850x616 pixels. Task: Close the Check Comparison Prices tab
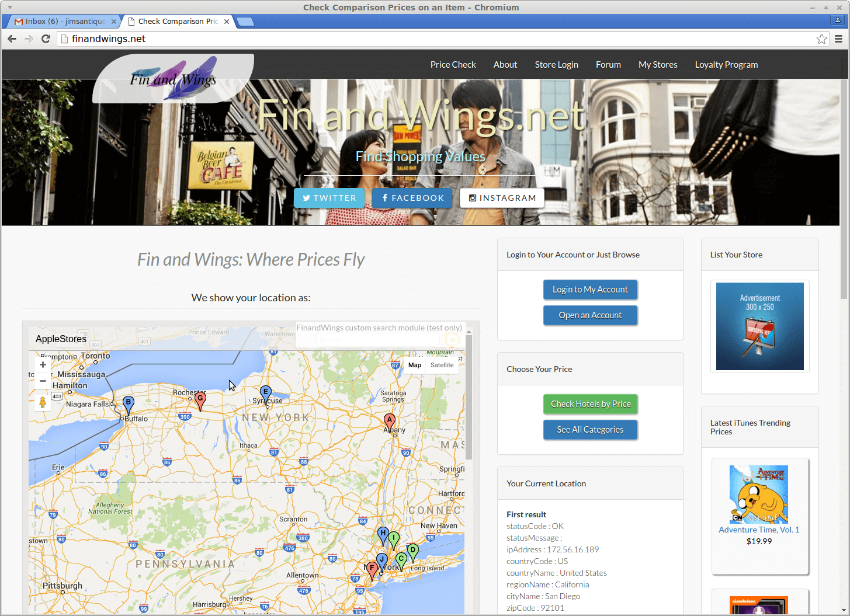[227, 22]
